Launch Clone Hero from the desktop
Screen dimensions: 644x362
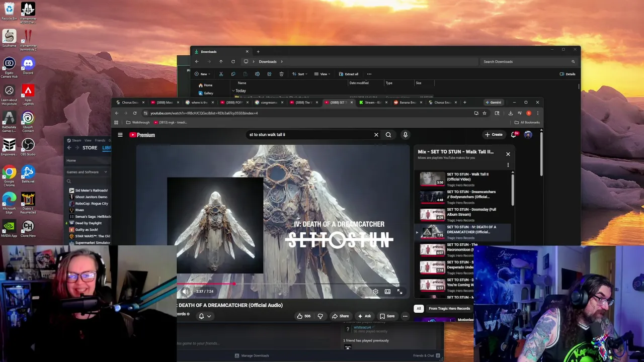click(x=28, y=228)
